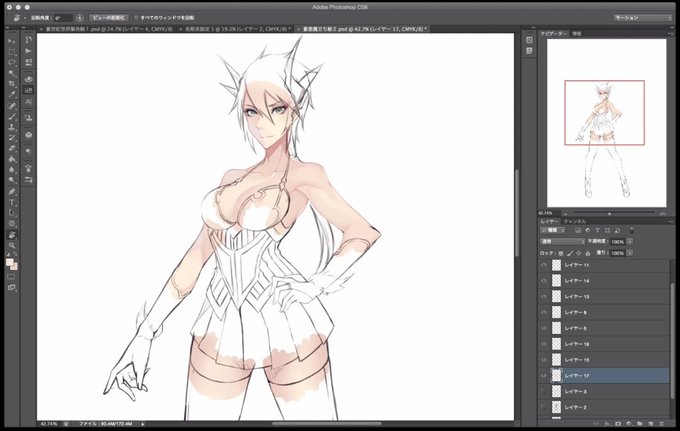
Task: Hide レイヤー 14 with its eye icon
Action: 544,281
